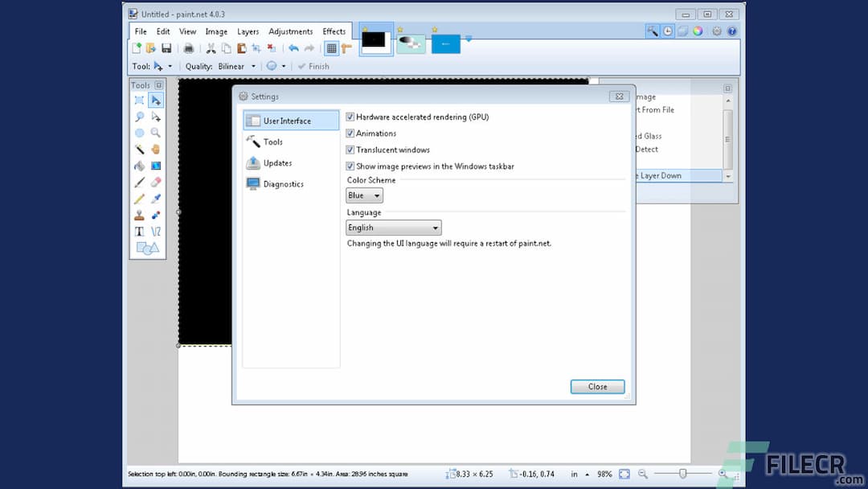The width and height of the screenshot is (868, 489).
Task: Open the Language dropdown showing English
Action: pyautogui.click(x=393, y=227)
